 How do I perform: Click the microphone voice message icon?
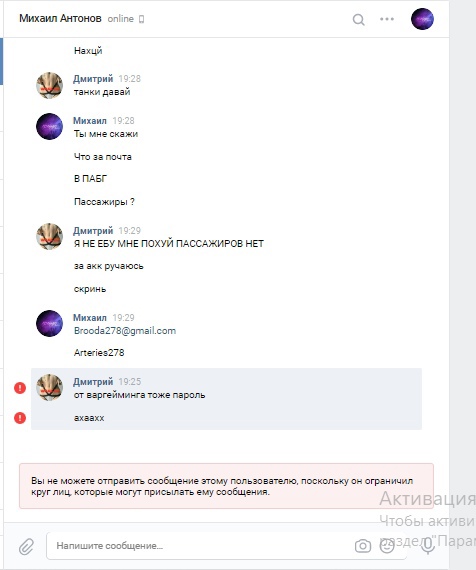(x=428, y=546)
